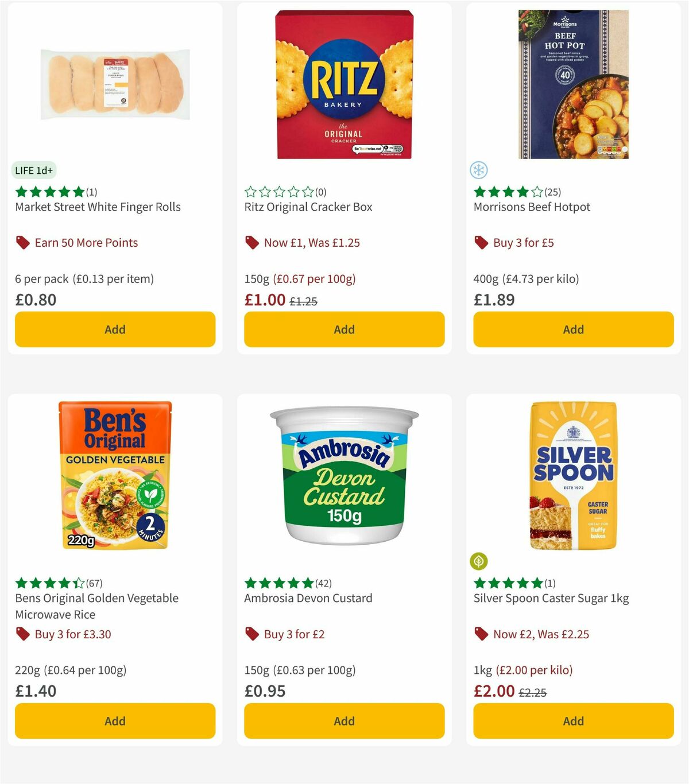Click the star rating under Bens Original rice
Image resolution: width=689 pixels, height=784 pixels.
51,583
